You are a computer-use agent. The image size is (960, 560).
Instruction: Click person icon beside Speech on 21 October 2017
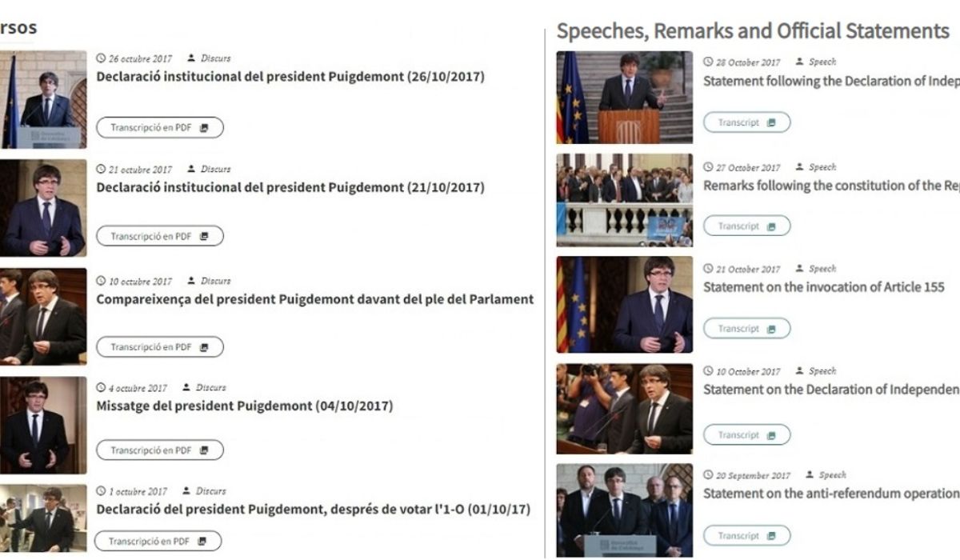click(799, 270)
